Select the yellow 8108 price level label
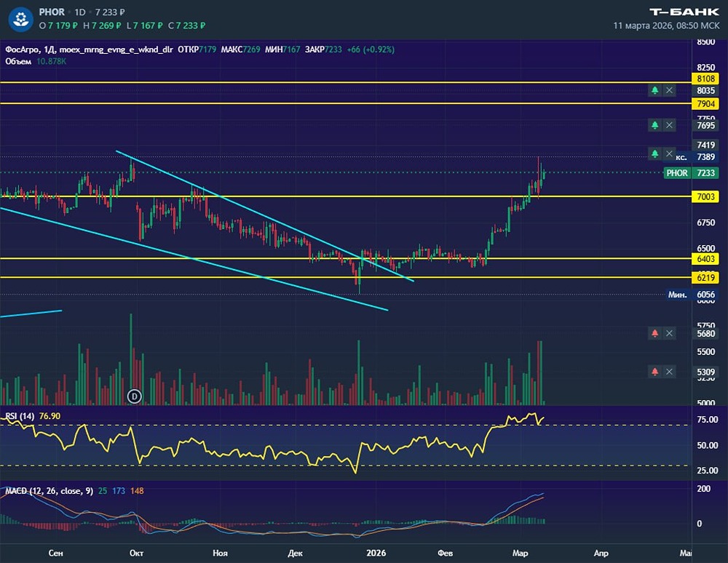Image resolution: width=728 pixels, height=563 pixels. point(705,79)
